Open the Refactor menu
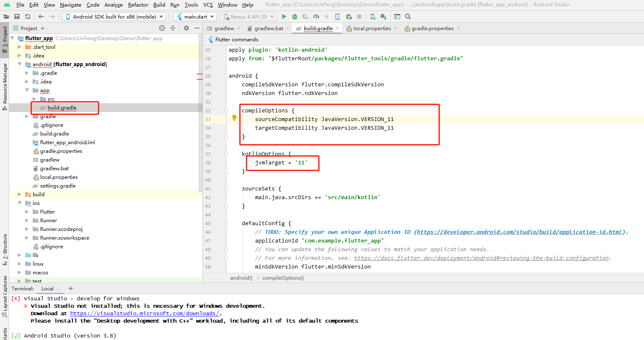644x340 pixels. click(x=138, y=5)
